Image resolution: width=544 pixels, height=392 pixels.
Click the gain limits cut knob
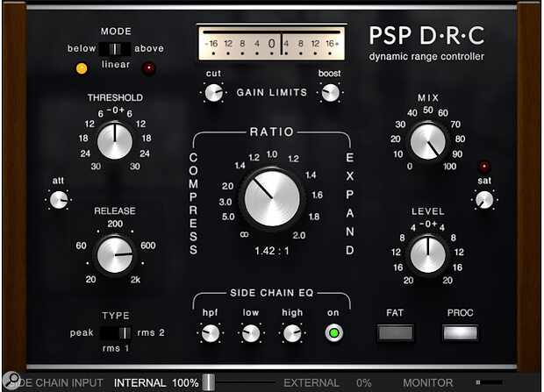pos(213,92)
